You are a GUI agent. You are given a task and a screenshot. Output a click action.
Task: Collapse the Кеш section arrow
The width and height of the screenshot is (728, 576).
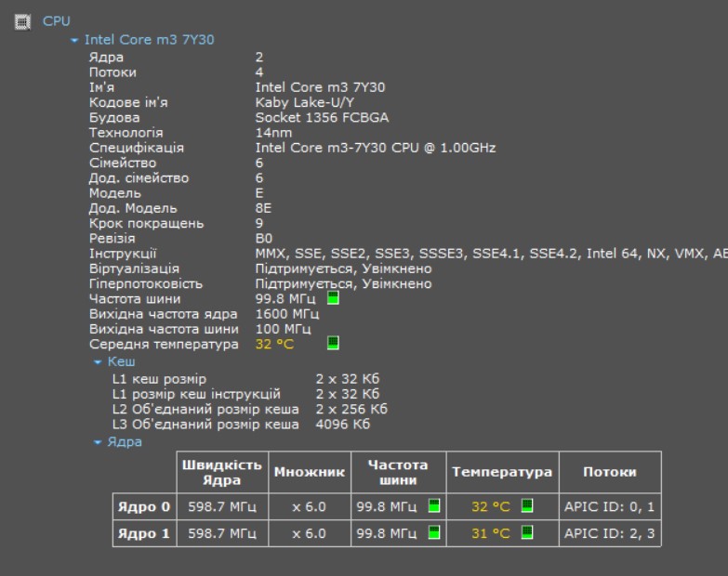tap(98, 361)
